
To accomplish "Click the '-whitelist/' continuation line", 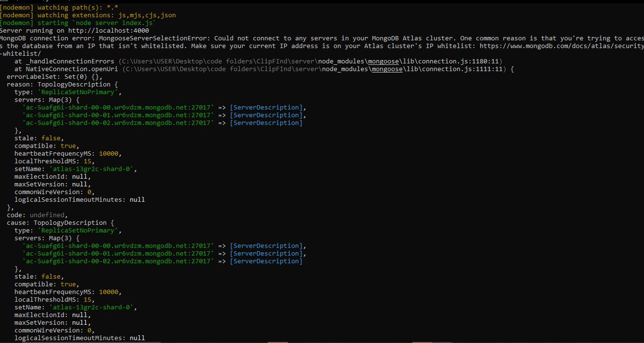I will 20,54.
